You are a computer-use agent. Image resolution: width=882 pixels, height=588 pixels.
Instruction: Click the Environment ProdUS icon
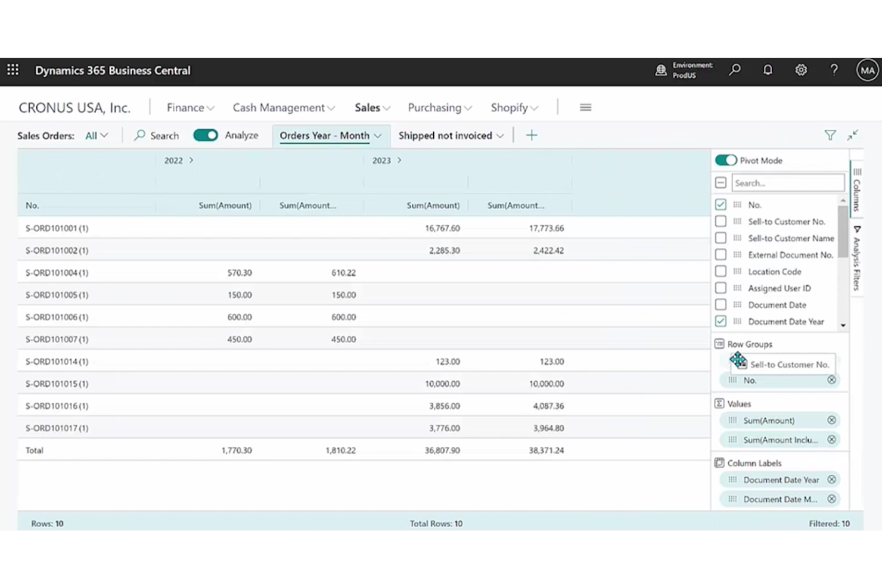661,70
